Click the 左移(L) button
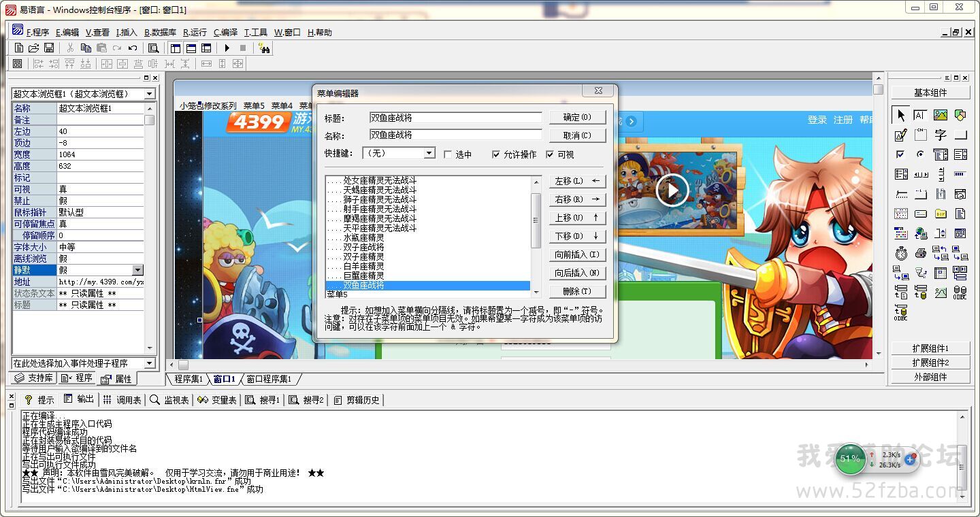This screenshot has height=517, width=980. tap(577, 181)
